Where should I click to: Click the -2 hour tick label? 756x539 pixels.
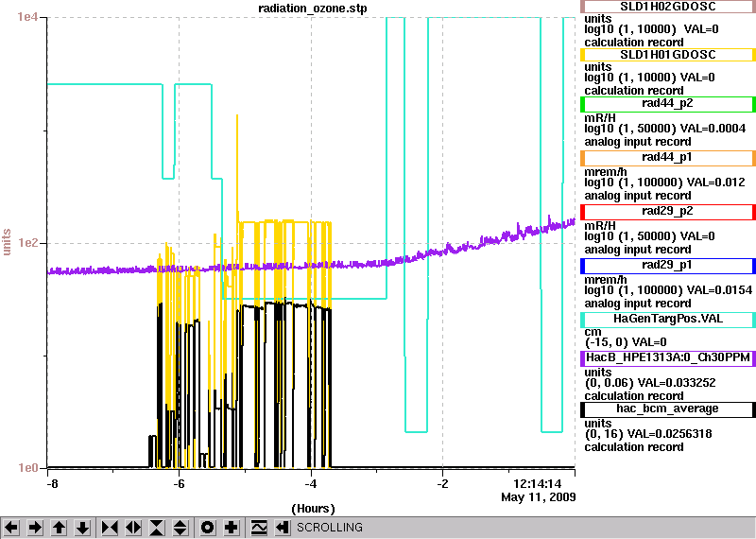(x=443, y=483)
